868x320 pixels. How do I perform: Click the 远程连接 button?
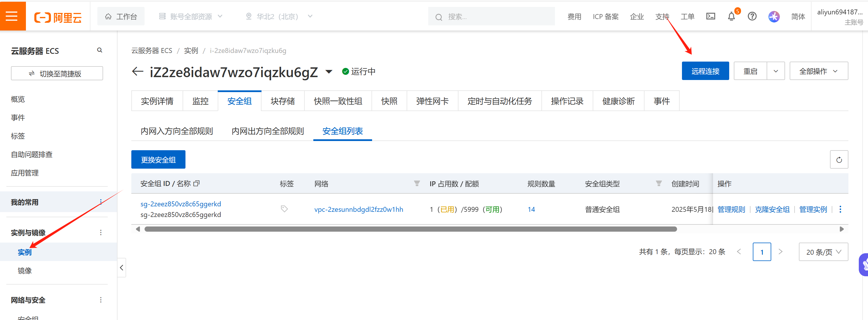(705, 71)
